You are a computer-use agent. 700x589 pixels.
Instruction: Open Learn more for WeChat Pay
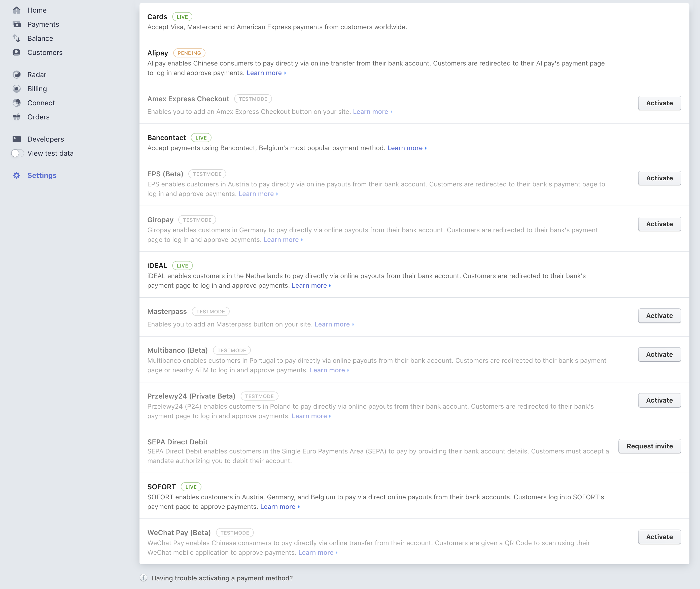pyautogui.click(x=316, y=553)
